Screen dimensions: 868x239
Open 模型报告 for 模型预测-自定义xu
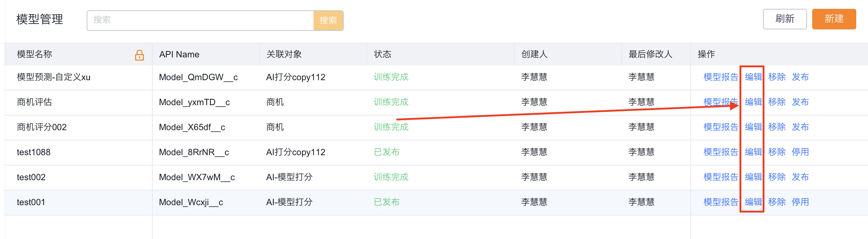click(720, 77)
